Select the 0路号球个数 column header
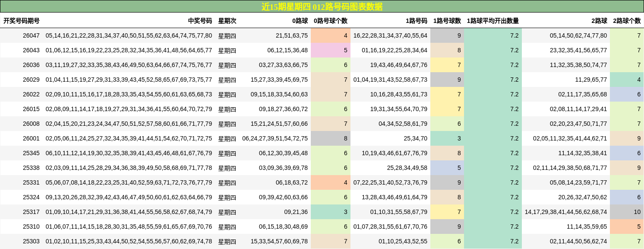This screenshot has height=249, width=644. 331,19
